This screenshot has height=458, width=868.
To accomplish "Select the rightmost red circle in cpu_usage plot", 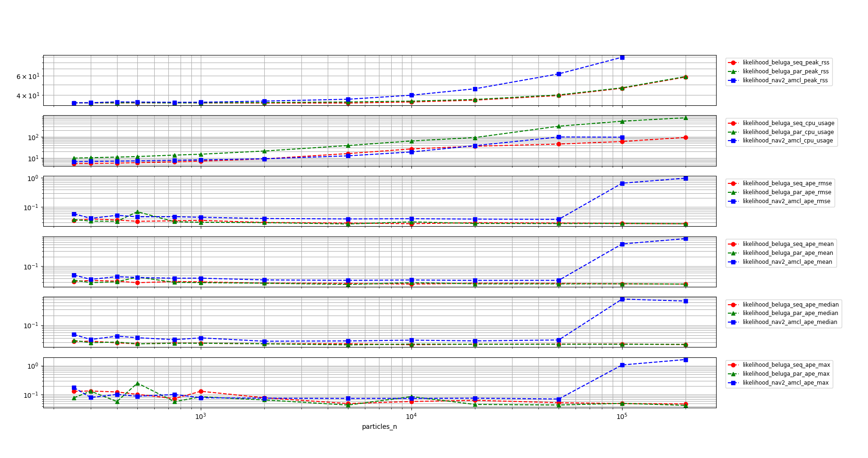I will [x=686, y=137].
